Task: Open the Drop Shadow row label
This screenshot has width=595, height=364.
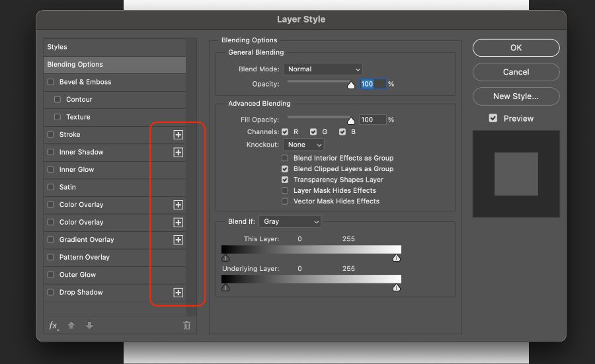Action: 81,293
